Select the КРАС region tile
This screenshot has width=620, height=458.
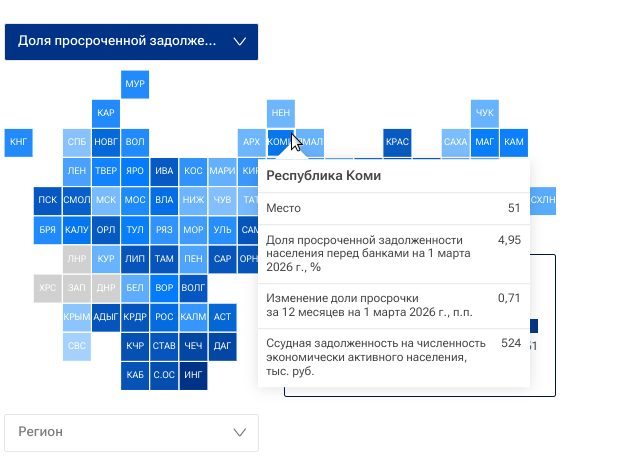click(x=397, y=142)
